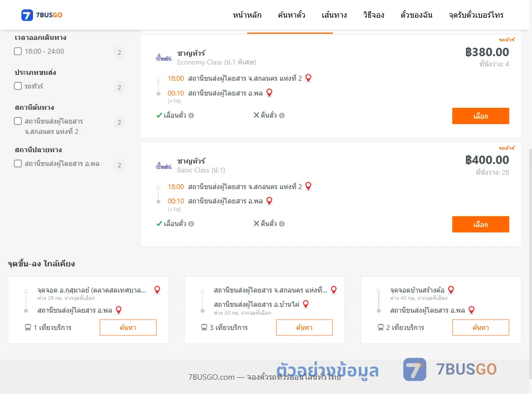Click ที่นั่งว่าง: 4 seats text

coord(494,64)
